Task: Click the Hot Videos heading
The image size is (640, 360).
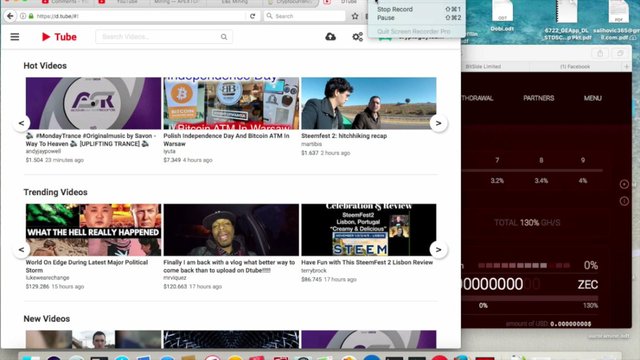Action: 45,66
